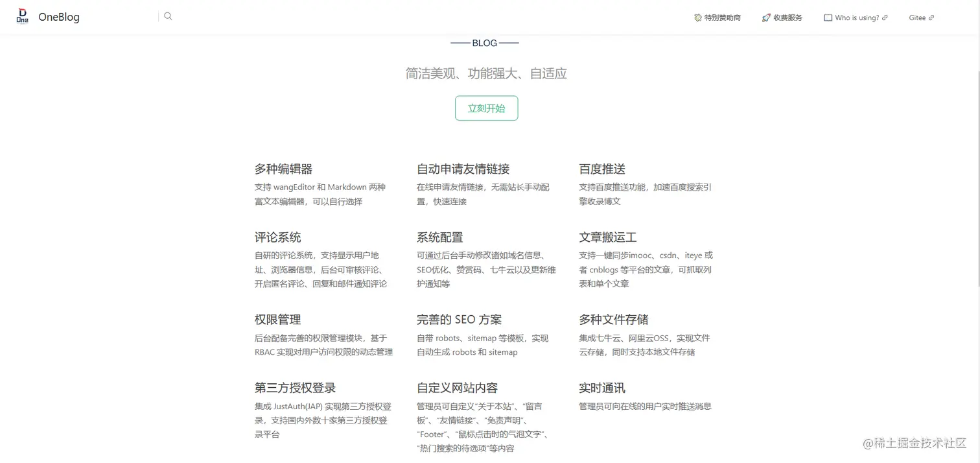The width and height of the screenshot is (980, 463).
Task: Select the 权限管理 feature heading
Action: tap(277, 320)
